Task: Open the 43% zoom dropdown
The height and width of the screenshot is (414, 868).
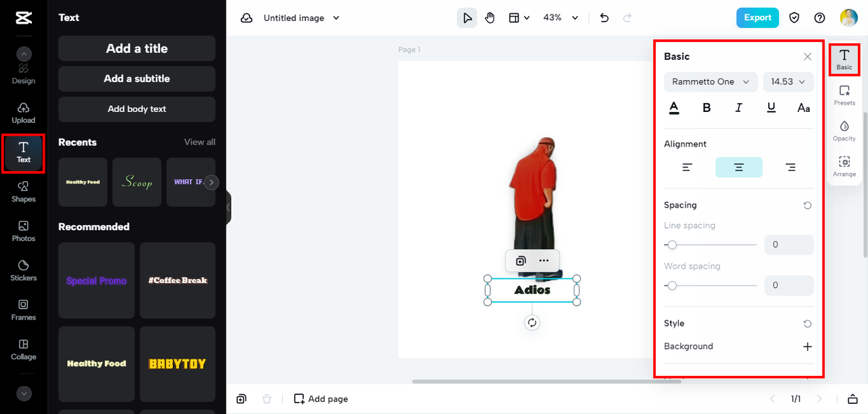Action: point(561,18)
